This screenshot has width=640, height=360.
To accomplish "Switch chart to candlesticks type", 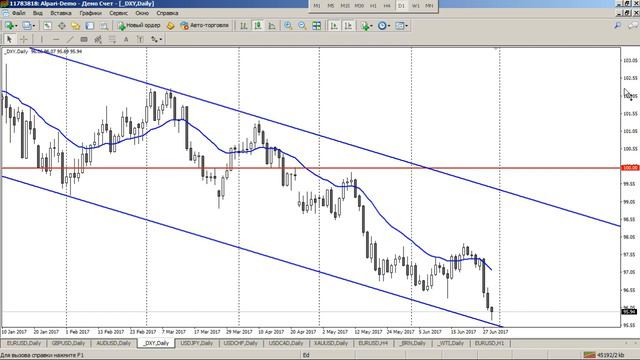I will (258, 26).
